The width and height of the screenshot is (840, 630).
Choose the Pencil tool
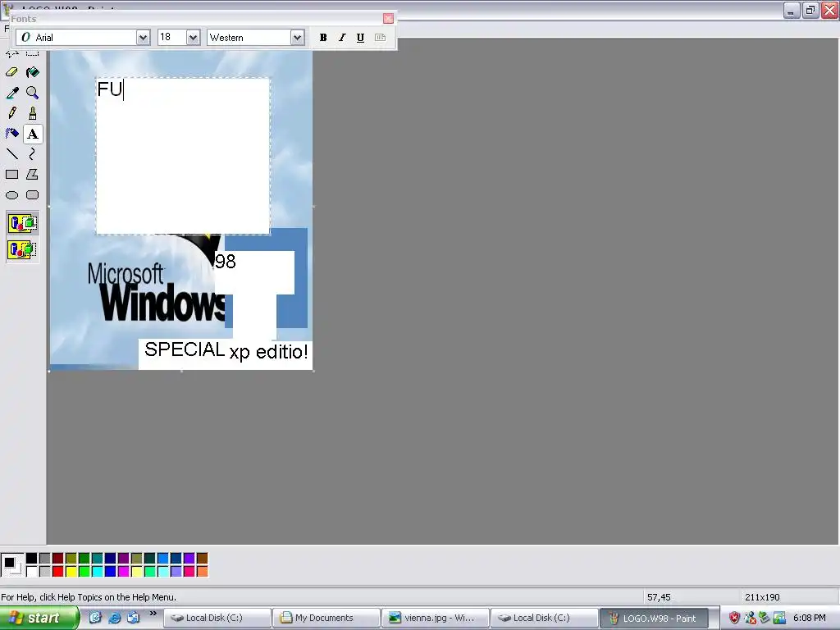[x=11, y=113]
